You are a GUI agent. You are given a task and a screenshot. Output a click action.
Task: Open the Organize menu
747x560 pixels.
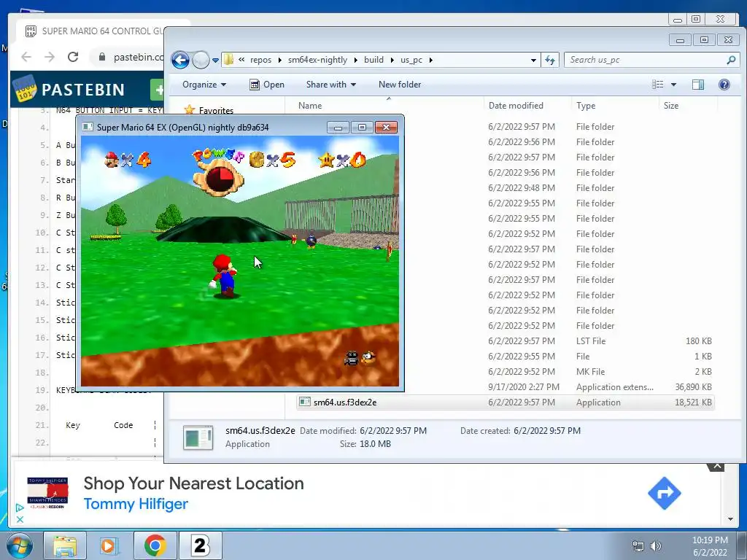pyautogui.click(x=204, y=85)
